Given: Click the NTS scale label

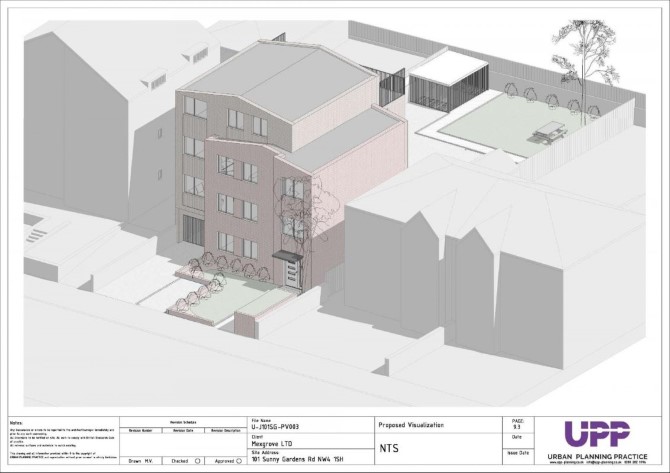Looking at the screenshot, I should click(x=389, y=449).
